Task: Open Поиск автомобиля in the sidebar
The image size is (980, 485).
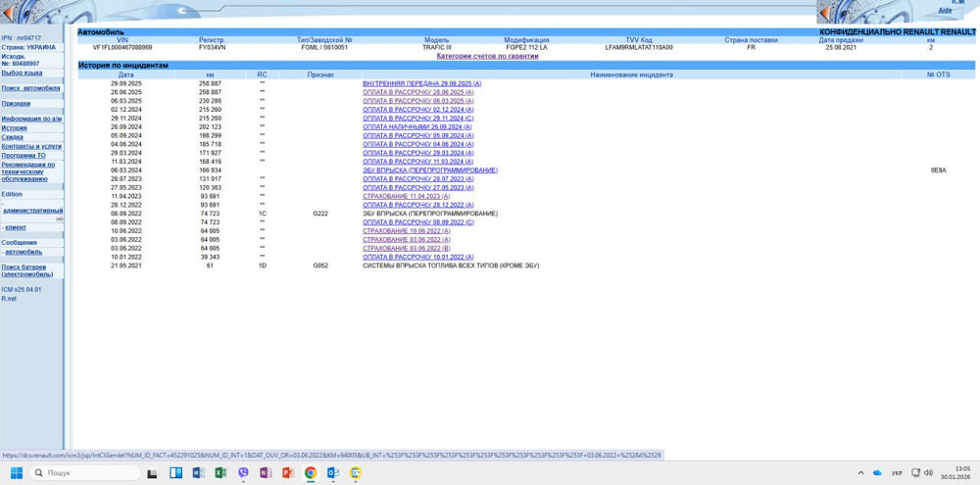Action: [30, 88]
